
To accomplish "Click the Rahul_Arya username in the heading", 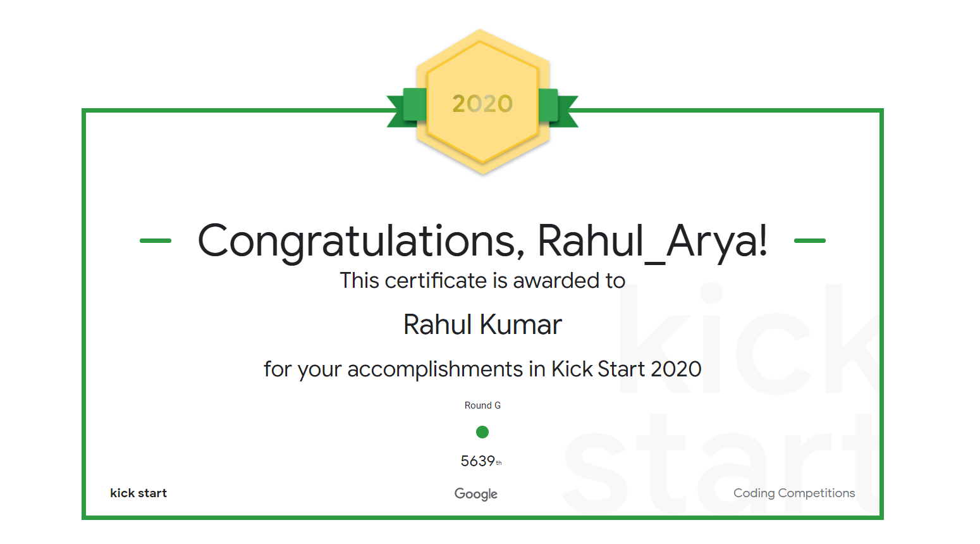I will tap(652, 241).
